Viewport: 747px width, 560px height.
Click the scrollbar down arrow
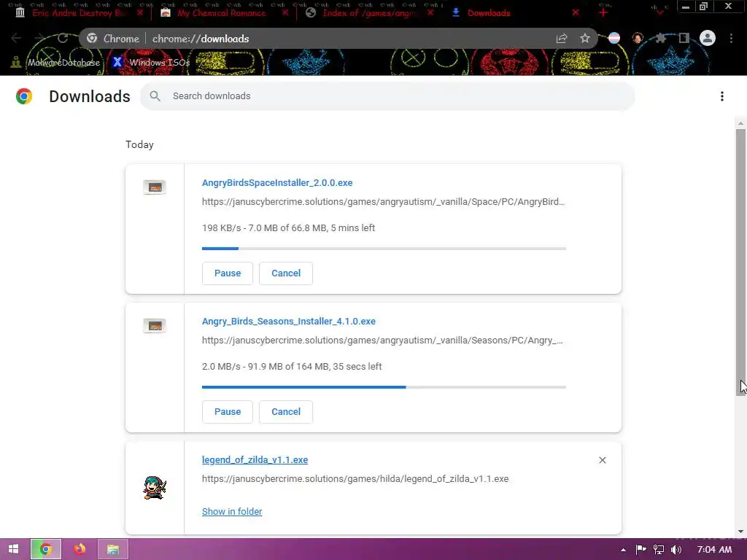(741, 532)
